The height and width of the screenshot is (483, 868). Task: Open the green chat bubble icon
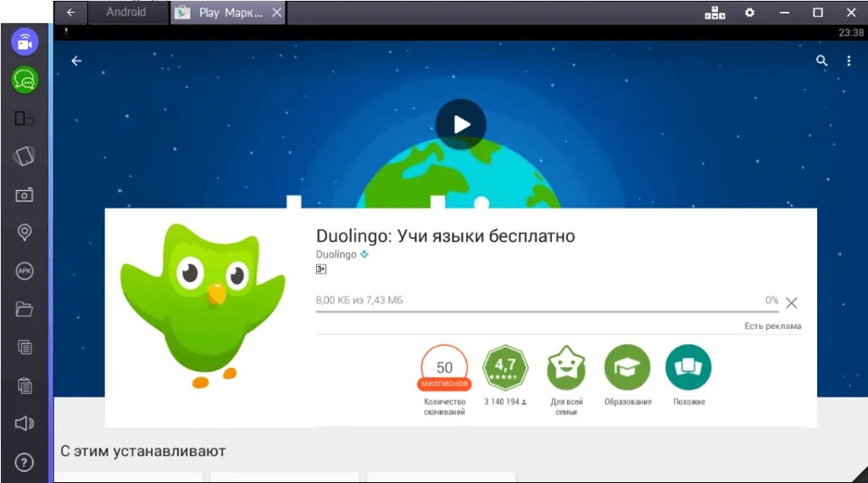[25, 80]
